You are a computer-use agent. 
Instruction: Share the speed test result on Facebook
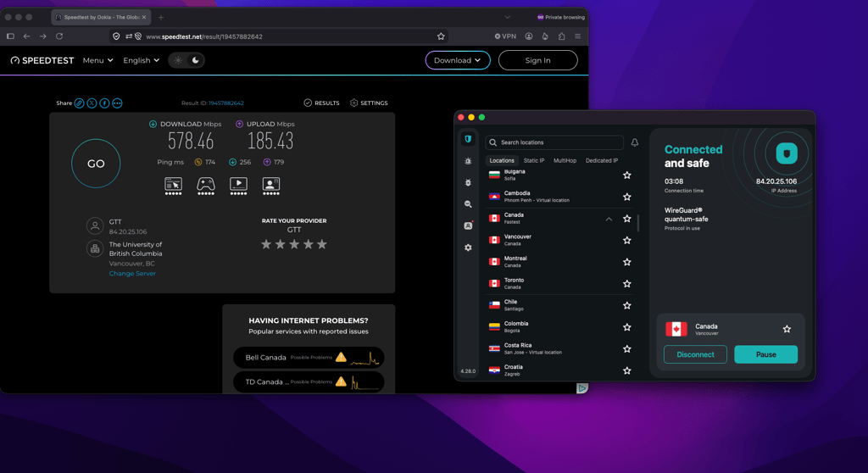pos(104,103)
